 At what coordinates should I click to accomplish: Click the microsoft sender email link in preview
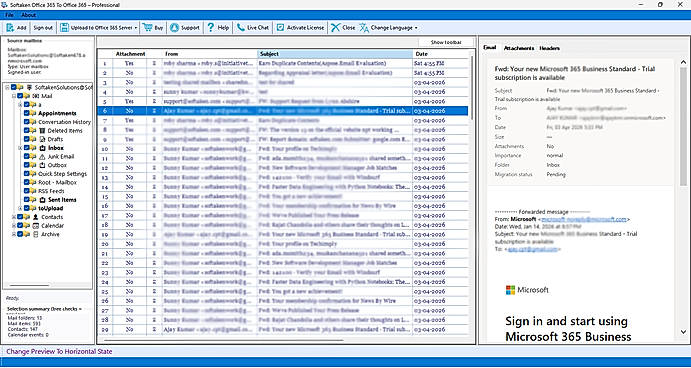[x=583, y=219]
